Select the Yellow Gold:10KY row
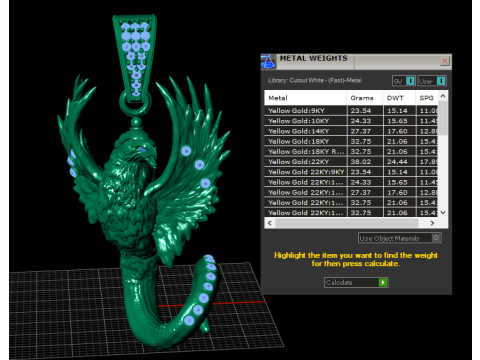This screenshot has height=360, width=480. pos(351,121)
